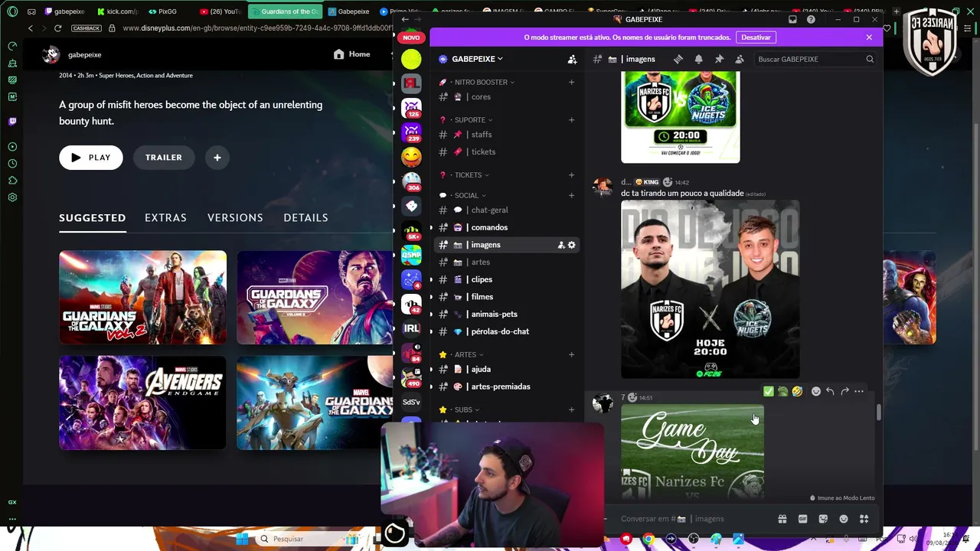Open apps launcher in message bar
Viewport: 980px width, 551px height.
(864, 519)
